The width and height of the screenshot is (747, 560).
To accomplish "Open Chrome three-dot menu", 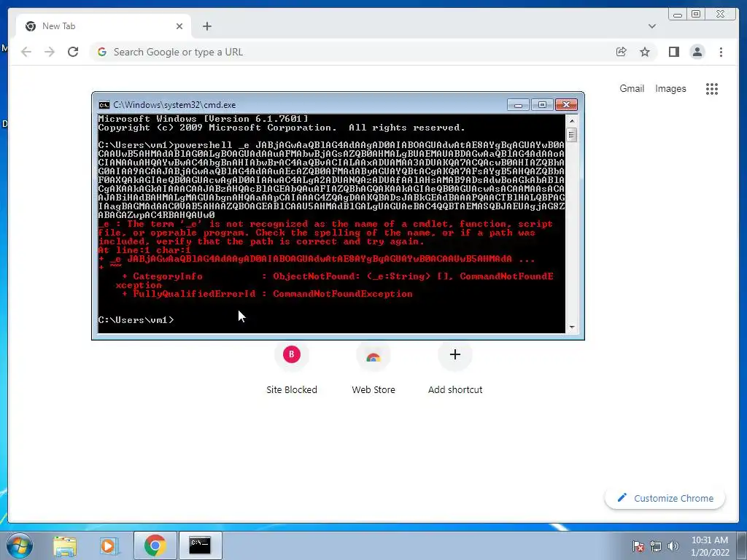I will [721, 52].
